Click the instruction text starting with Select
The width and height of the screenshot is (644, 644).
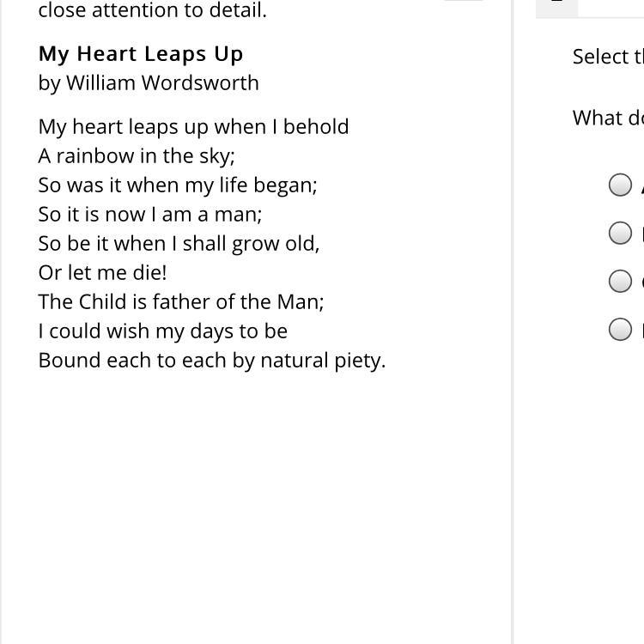[x=608, y=57]
